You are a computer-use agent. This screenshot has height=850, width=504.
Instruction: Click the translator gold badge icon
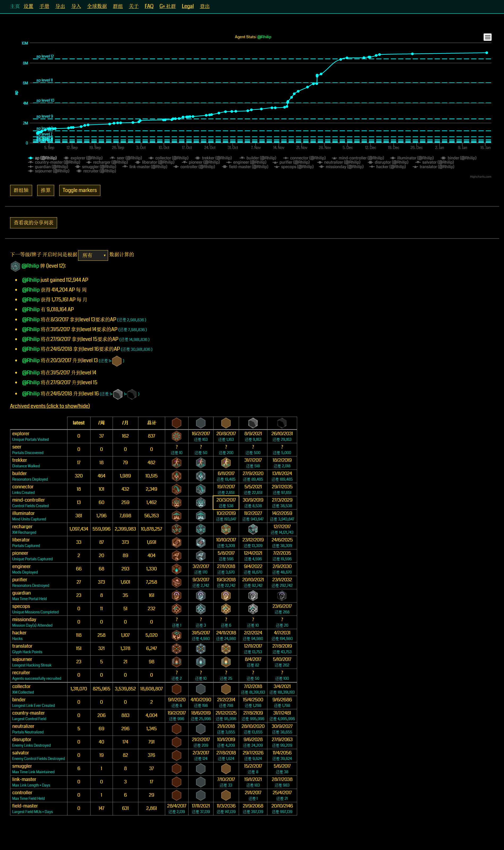coord(226,648)
